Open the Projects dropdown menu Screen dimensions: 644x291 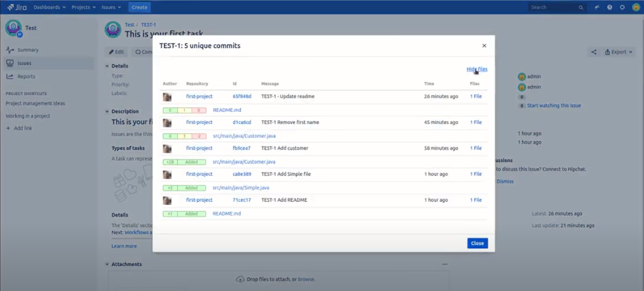[x=83, y=7]
